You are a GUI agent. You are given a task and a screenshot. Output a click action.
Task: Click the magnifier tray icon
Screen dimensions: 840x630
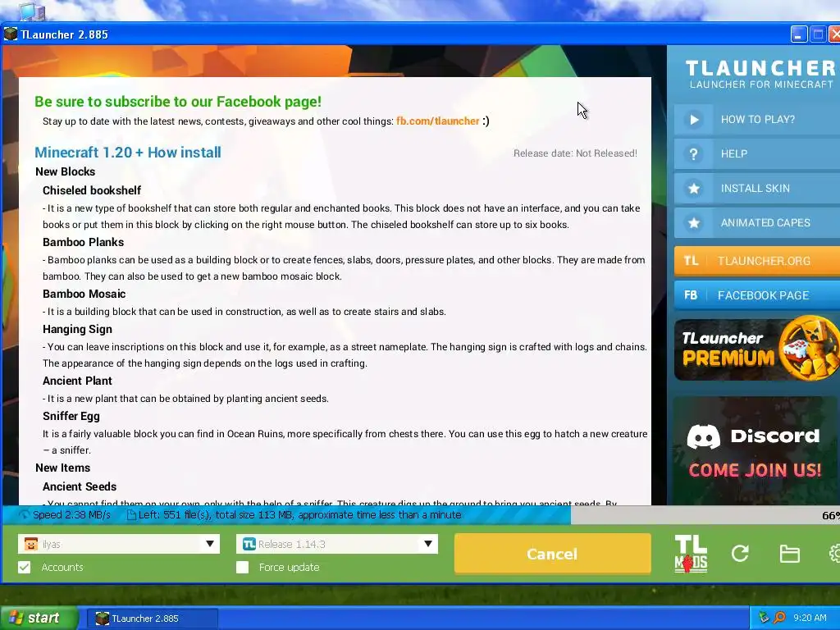click(780, 618)
